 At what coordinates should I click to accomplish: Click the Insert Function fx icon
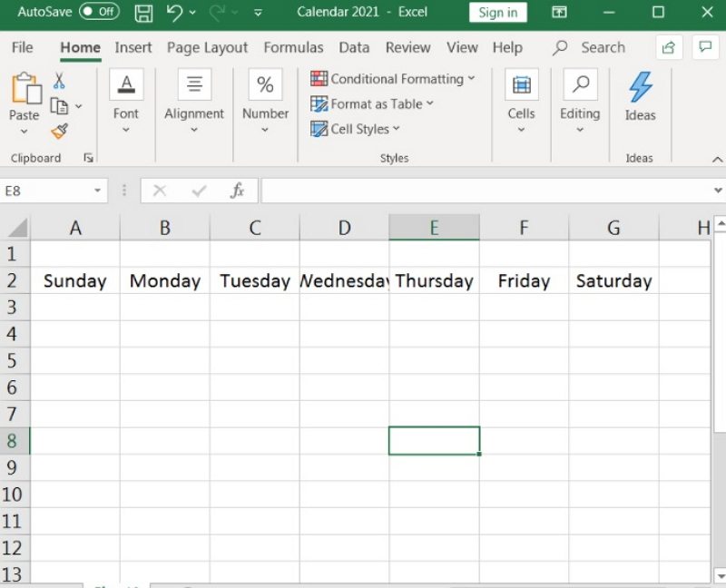[x=238, y=191]
